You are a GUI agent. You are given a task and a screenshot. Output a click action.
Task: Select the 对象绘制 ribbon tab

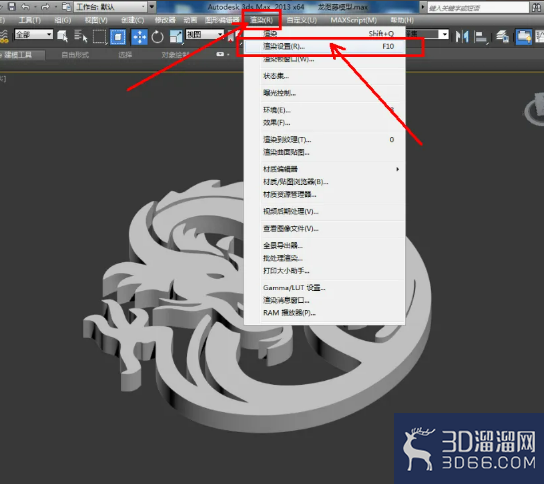point(176,55)
